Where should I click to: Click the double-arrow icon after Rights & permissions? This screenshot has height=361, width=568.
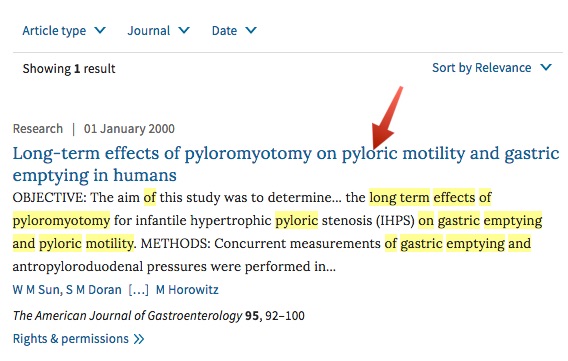[139, 339]
